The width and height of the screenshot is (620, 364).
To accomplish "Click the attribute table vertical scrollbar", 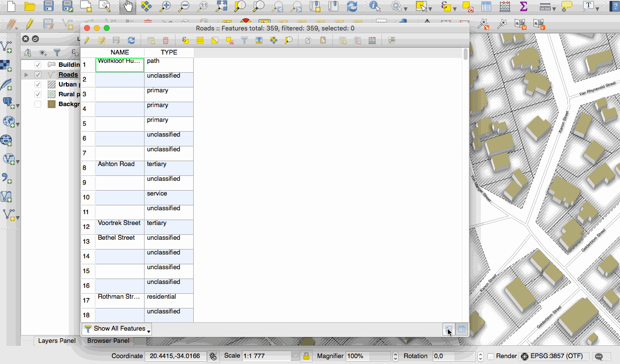I will (x=466, y=147).
